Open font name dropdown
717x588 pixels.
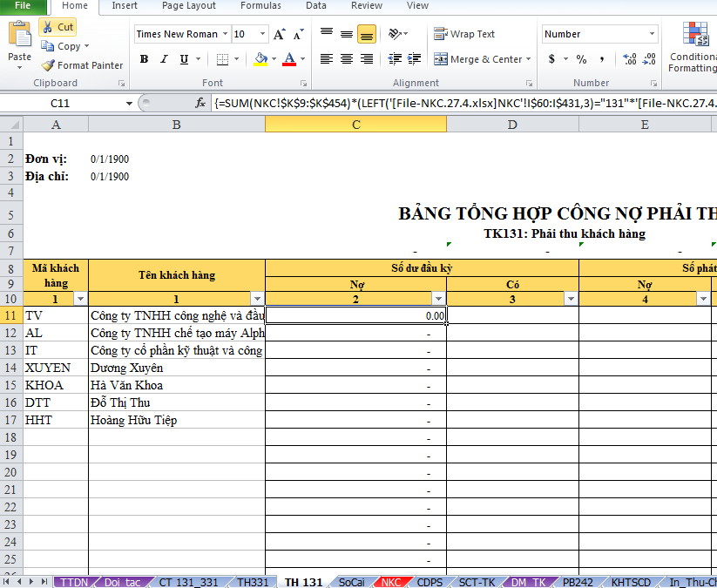tap(225, 34)
